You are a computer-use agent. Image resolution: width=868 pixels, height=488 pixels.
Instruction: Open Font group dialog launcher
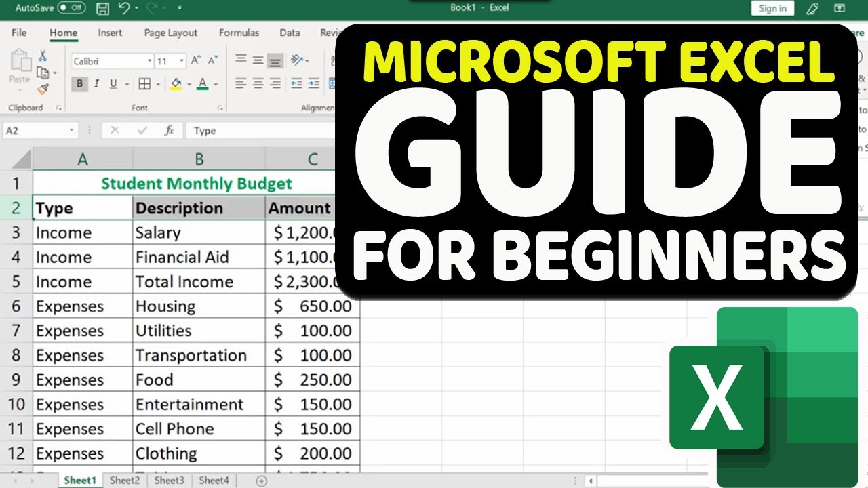(x=220, y=108)
